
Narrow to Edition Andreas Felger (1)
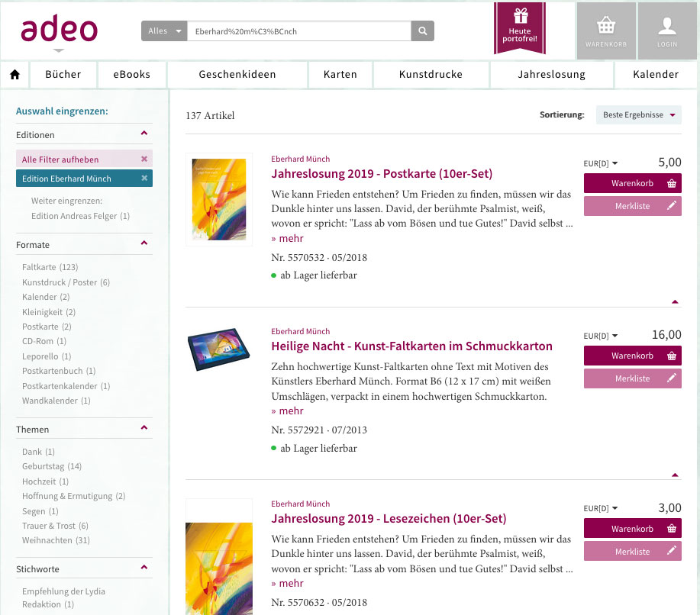(80, 216)
